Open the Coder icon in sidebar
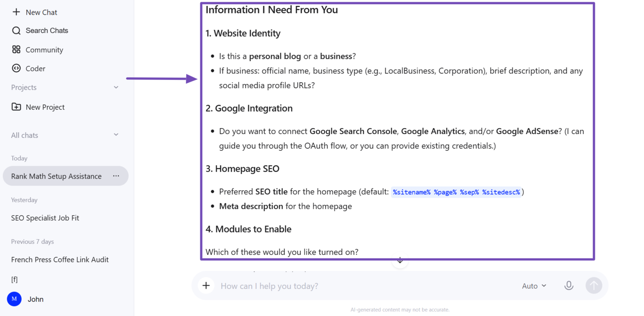Screen dimensions: 644x316 coord(16,68)
